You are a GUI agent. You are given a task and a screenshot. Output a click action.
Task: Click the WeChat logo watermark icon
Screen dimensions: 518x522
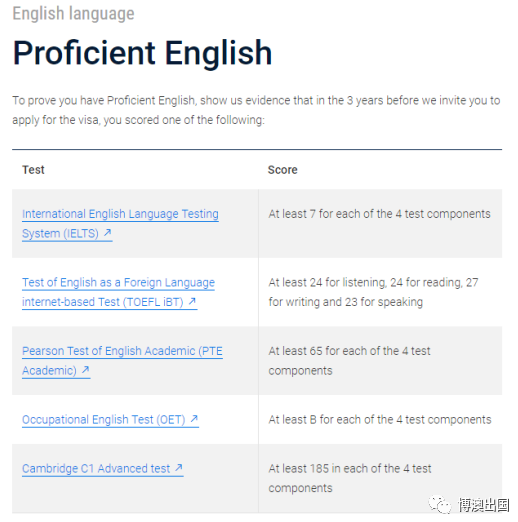[x=440, y=505]
